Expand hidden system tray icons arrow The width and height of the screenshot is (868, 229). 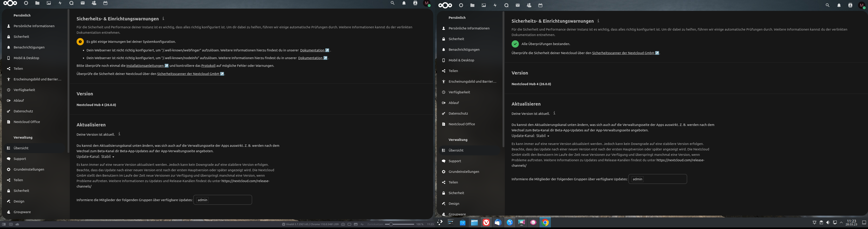pos(841,223)
